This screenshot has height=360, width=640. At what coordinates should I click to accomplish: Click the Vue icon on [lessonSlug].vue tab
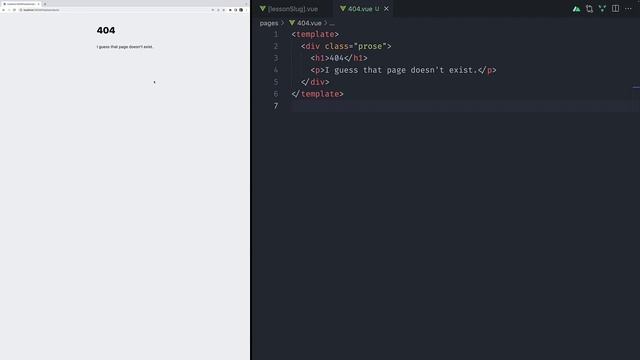point(262,9)
